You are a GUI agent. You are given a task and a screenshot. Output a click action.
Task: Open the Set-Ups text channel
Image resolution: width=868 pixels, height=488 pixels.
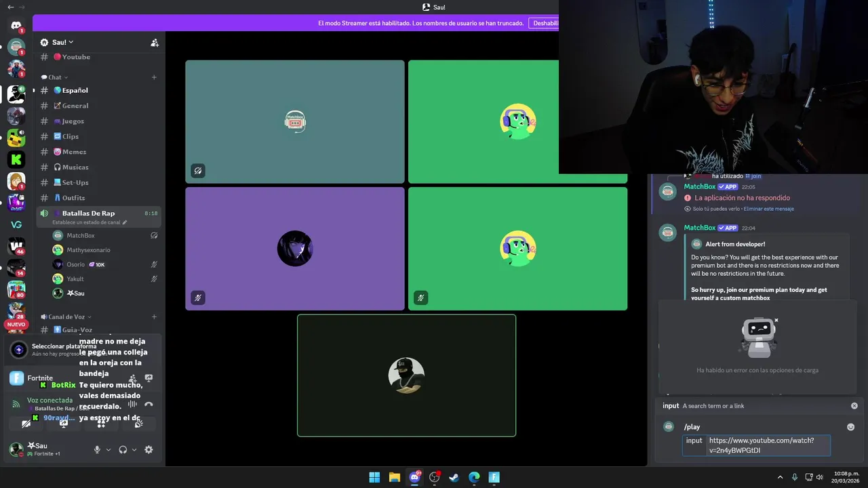[97, 182]
